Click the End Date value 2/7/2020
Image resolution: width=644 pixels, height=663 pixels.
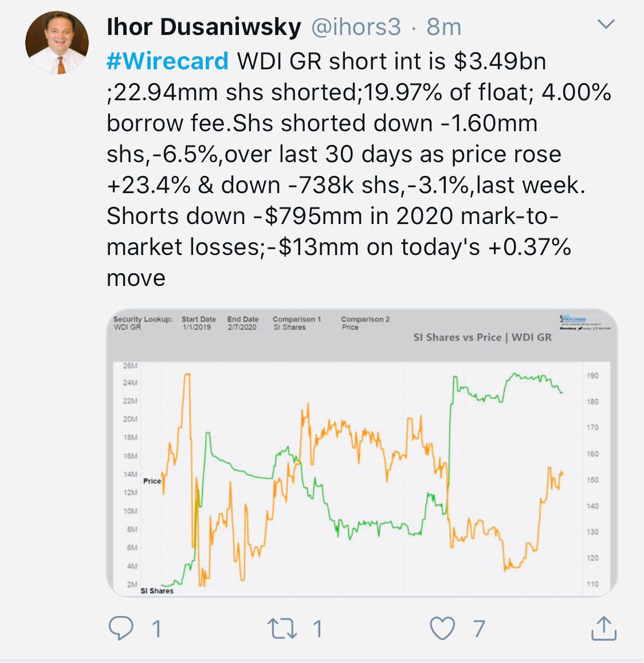coord(242,327)
